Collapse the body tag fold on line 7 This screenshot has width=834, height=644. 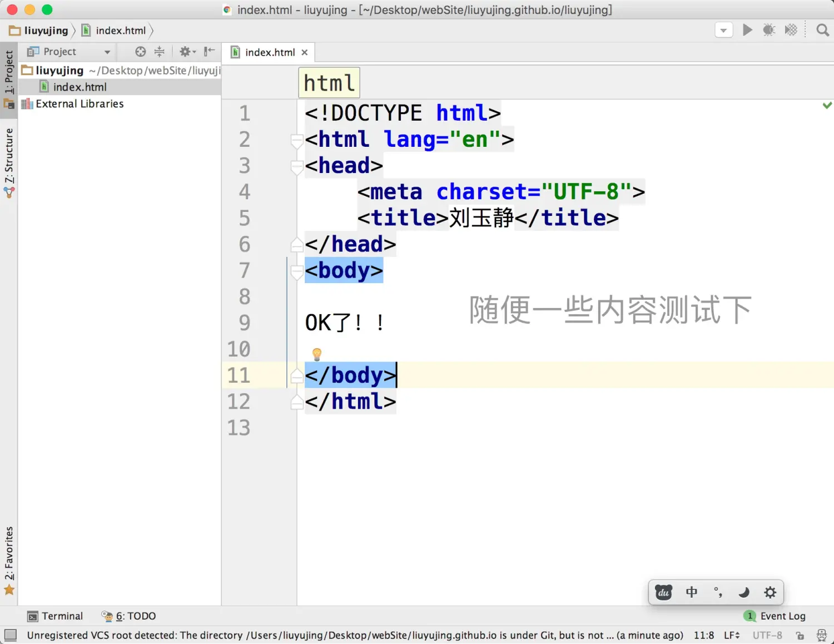click(296, 272)
